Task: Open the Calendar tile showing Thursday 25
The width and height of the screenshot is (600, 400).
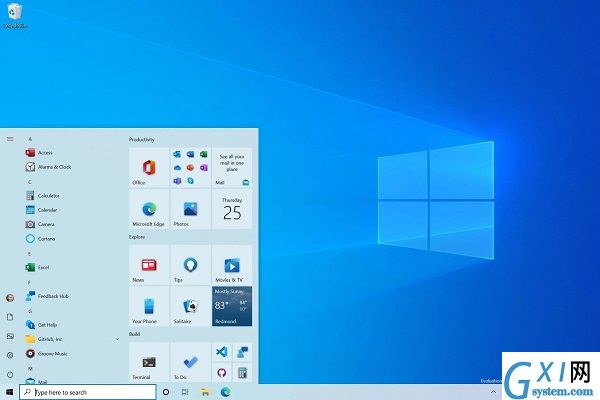Action: coord(232,209)
